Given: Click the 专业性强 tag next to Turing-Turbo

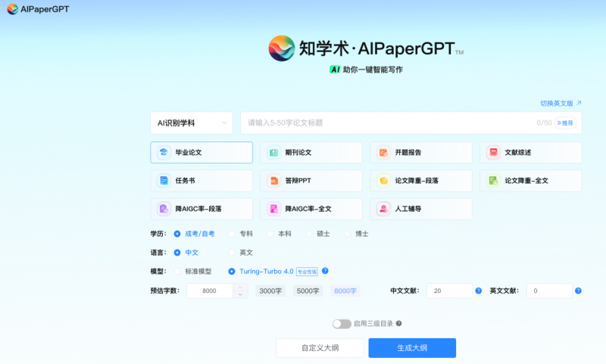Looking at the screenshot, I should [x=307, y=272].
